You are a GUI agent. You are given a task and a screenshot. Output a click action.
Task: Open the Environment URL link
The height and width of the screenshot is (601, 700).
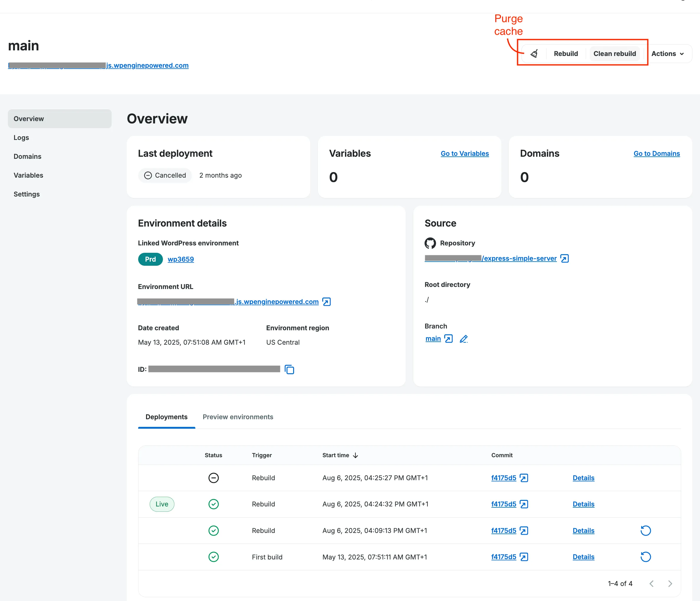coord(228,301)
